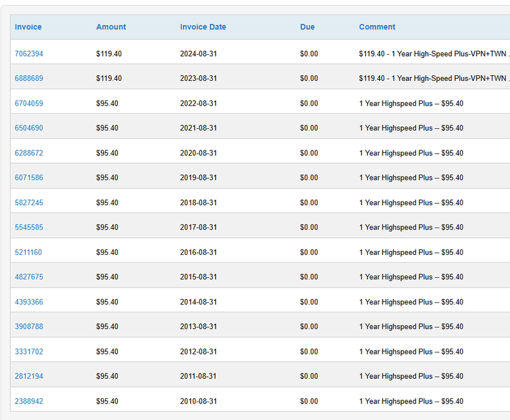Open invoice 5211160
This screenshot has height=420, width=510.
point(28,252)
